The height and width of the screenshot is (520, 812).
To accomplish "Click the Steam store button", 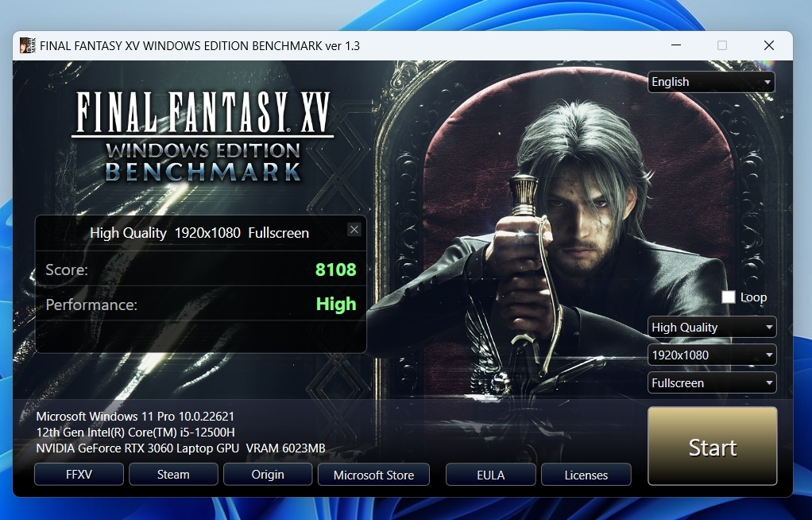I will click(173, 475).
